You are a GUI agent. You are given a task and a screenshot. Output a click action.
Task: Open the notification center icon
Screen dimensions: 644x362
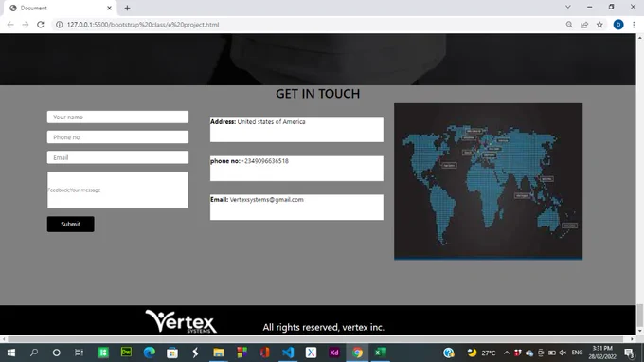(x=630, y=353)
